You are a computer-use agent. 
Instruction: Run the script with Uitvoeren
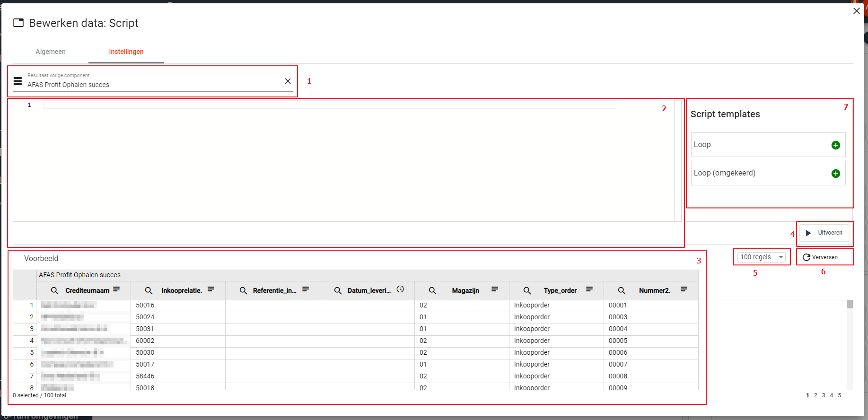tap(824, 233)
